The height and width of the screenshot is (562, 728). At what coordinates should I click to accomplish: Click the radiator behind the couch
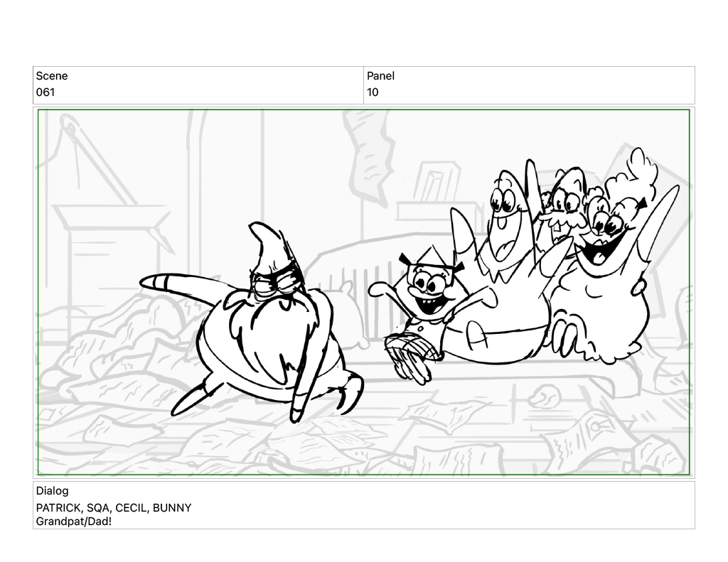pyautogui.click(x=370, y=284)
